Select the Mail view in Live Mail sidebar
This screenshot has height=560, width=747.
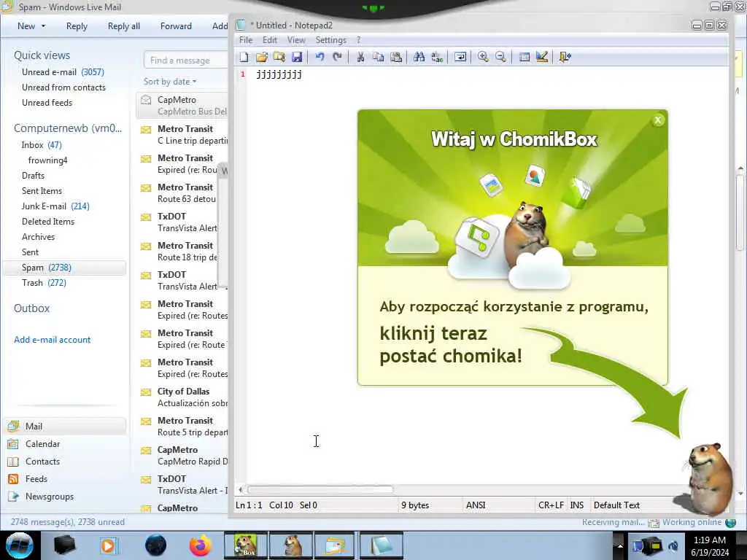[x=65, y=426]
